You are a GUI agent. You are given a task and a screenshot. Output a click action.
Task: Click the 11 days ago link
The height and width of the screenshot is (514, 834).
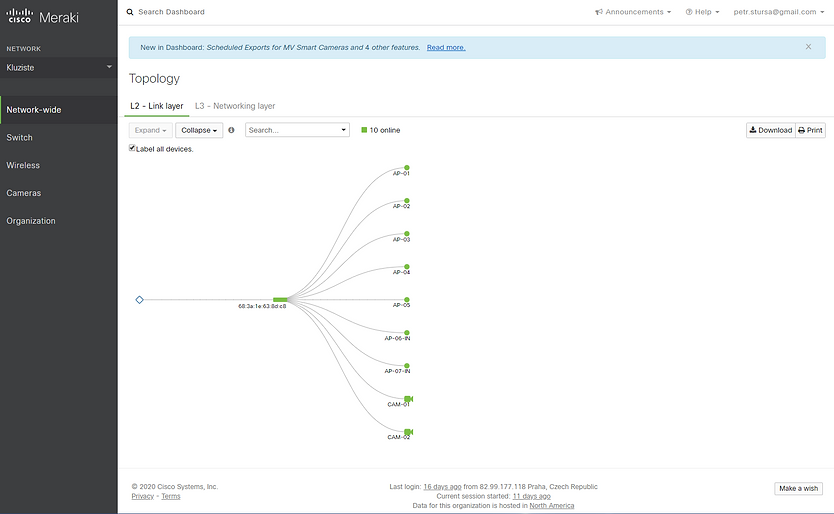click(x=531, y=496)
